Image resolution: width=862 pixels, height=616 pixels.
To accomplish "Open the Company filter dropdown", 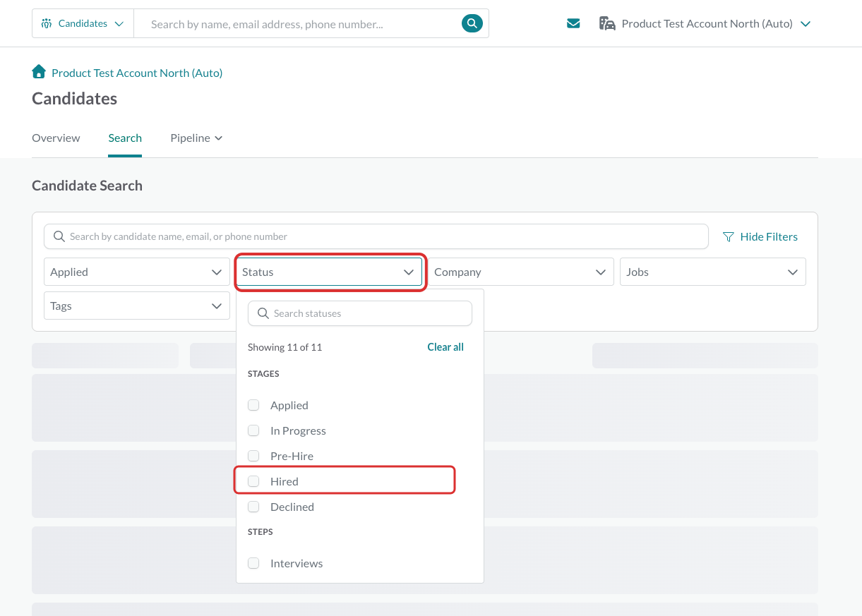I will (521, 272).
